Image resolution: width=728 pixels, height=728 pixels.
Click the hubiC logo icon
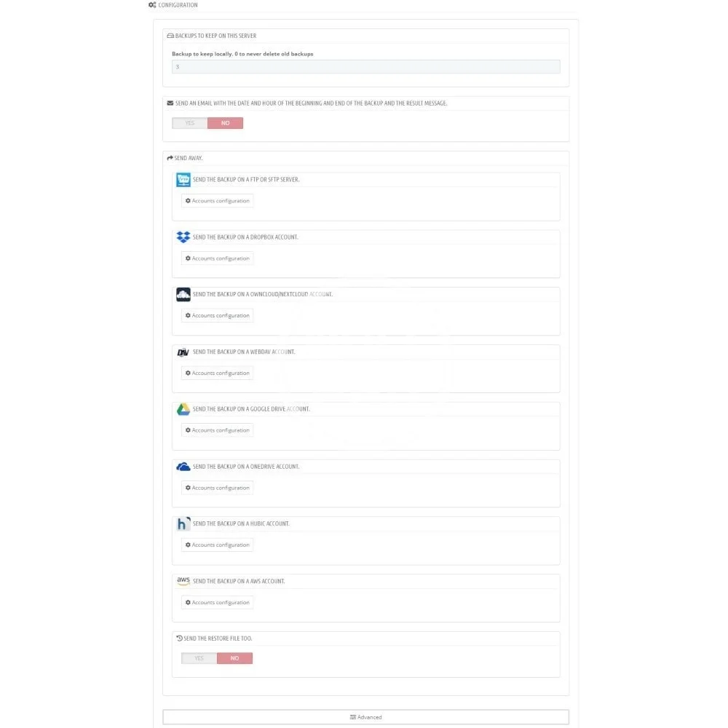183,523
